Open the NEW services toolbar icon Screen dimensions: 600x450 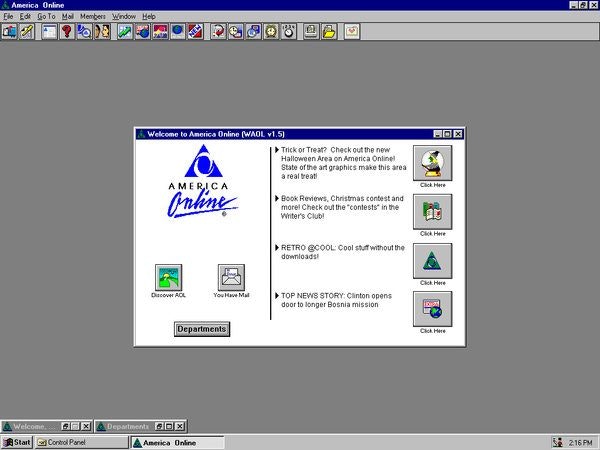coord(194,31)
